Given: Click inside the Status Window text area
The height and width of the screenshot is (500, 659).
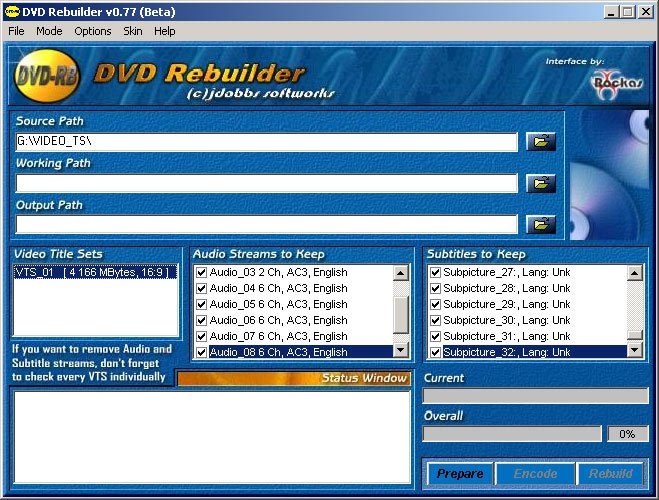Looking at the screenshot, I should [x=212, y=437].
